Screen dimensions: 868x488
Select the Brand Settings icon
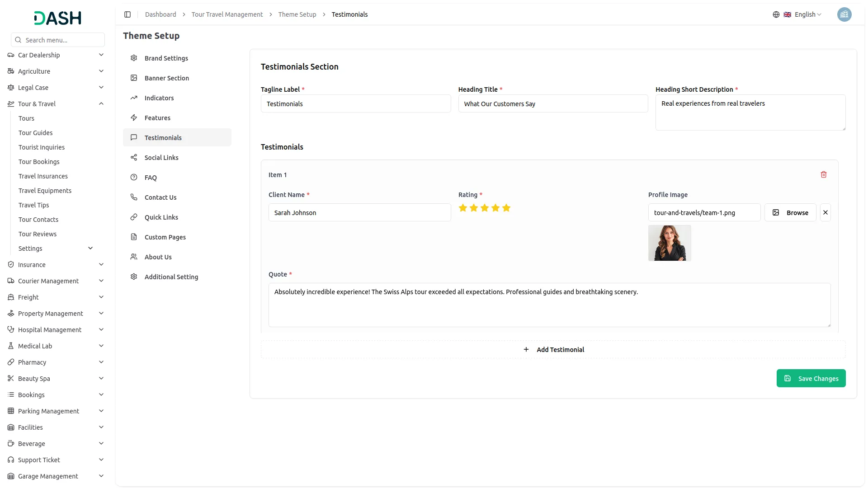(x=133, y=58)
